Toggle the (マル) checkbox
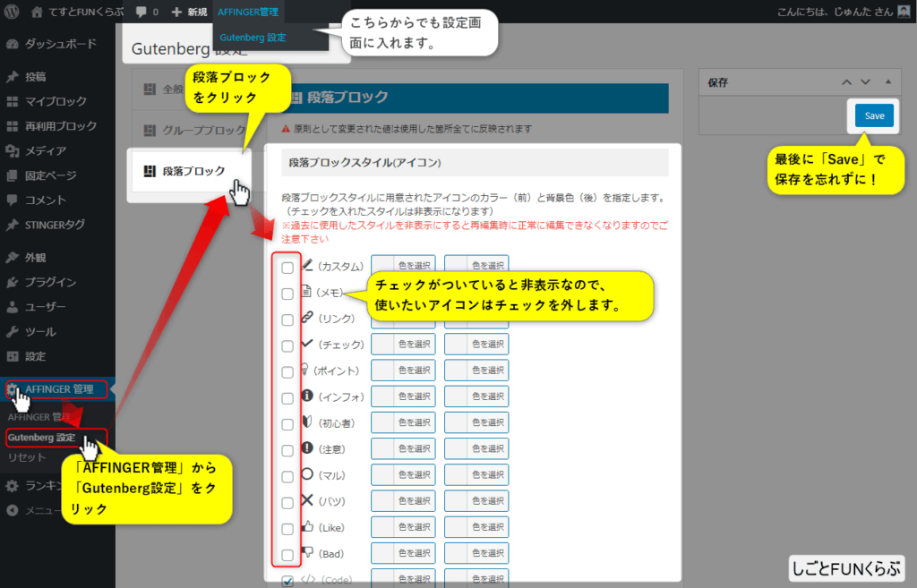The image size is (917, 588). point(287,477)
